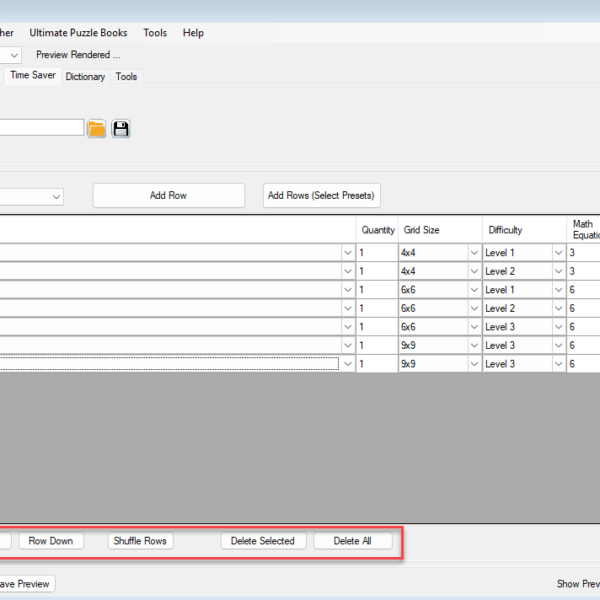Open Difficulty dropdown showing Level 2 in second row
Viewport: 600px width, 600px height.
pyautogui.click(x=557, y=272)
